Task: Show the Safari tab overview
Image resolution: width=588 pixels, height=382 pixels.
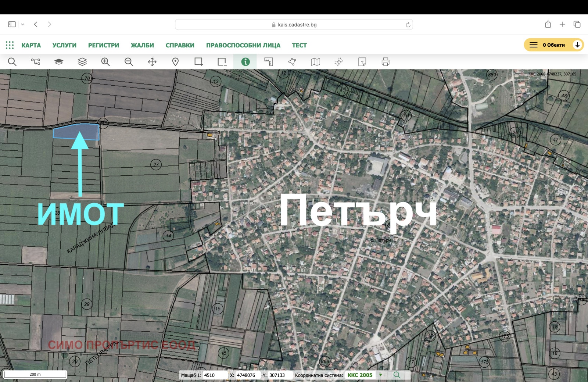Action: click(x=577, y=24)
